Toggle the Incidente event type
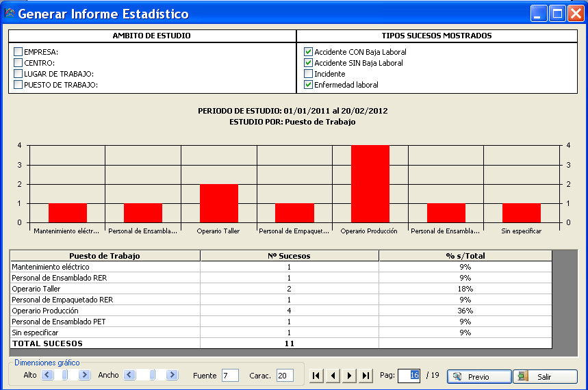This screenshot has height=390, width=588. (309, 74)
